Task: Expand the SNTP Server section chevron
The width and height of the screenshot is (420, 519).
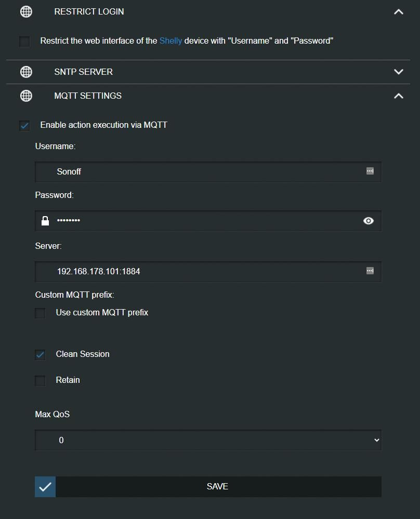Action: pyautogui.click(x=399, y=72)
